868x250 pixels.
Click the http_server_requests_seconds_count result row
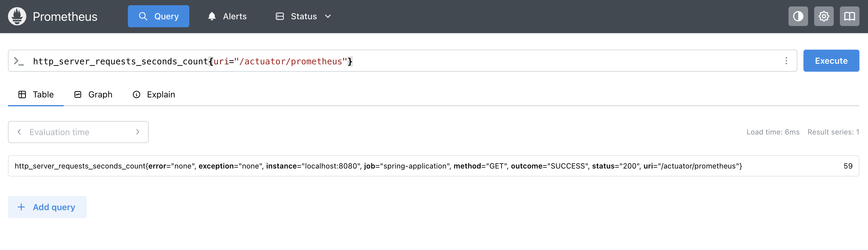(x=377, y=166)
